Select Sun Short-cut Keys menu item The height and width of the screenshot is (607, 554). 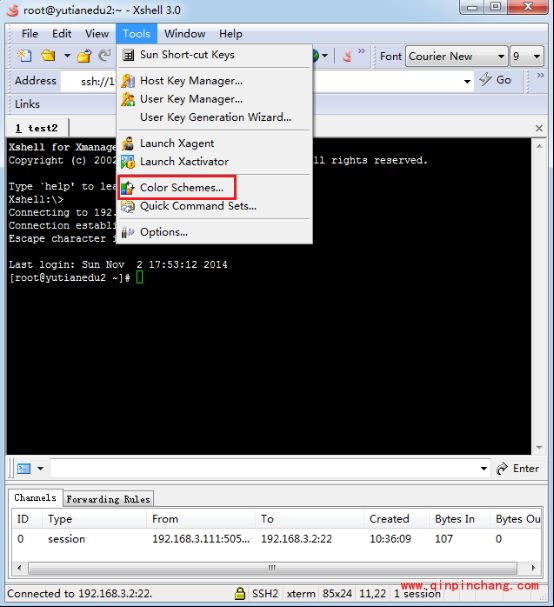[214, 55]
